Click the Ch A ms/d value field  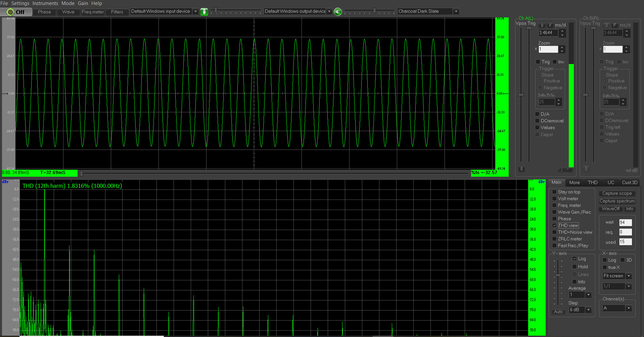(x=548, y=33)
